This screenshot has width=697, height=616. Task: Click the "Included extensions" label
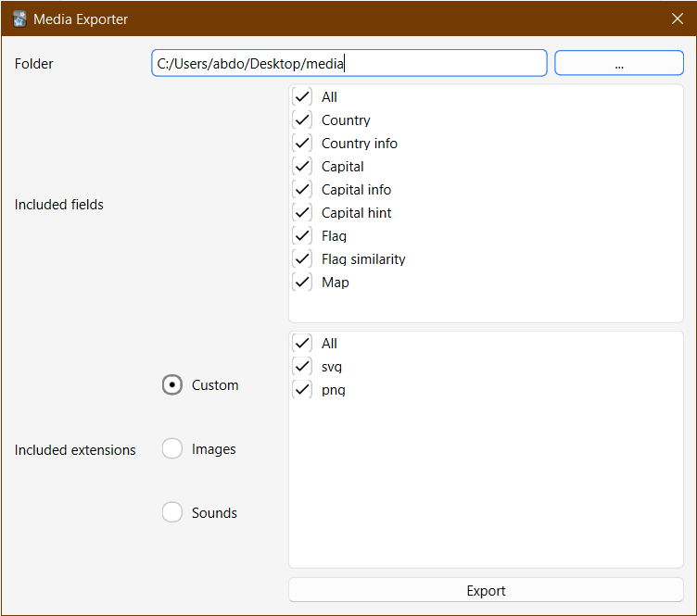click(75, 450)
